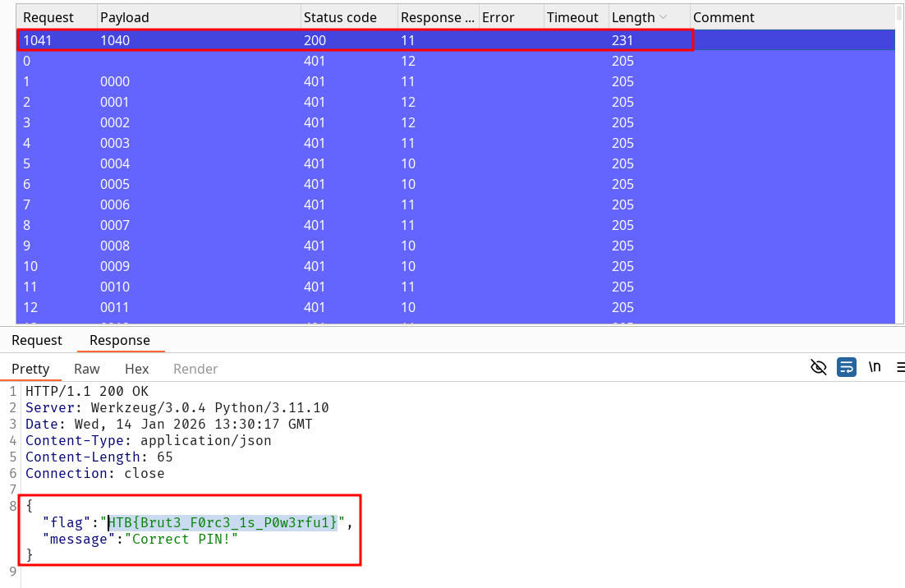Click the Render view tab
This screenshot has height=588, width=905.
click(195, 369)
